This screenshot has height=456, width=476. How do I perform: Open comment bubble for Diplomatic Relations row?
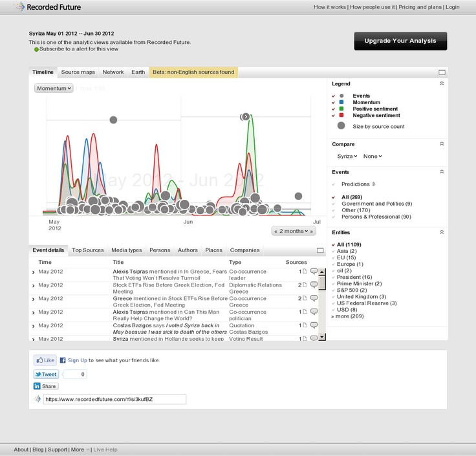(x=314, y=285)
